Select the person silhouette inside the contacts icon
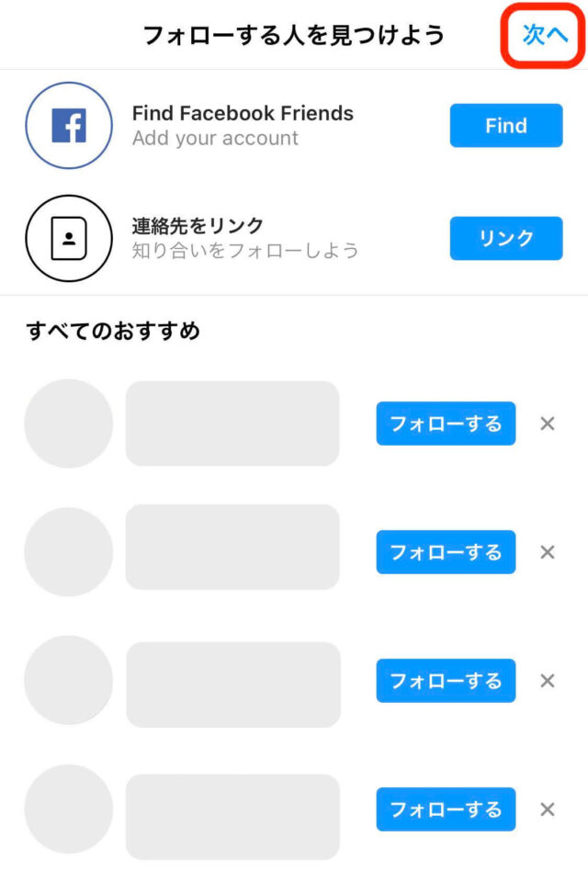588x882 pixels. coord(68,237)
